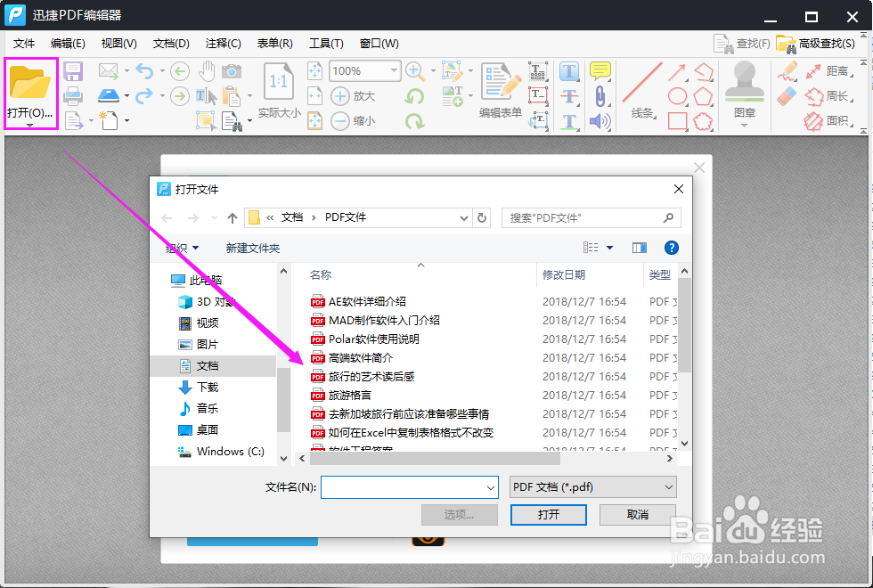The image size is (873, 588).
Task: Select the oval shape tool
Action: (677, 96)
